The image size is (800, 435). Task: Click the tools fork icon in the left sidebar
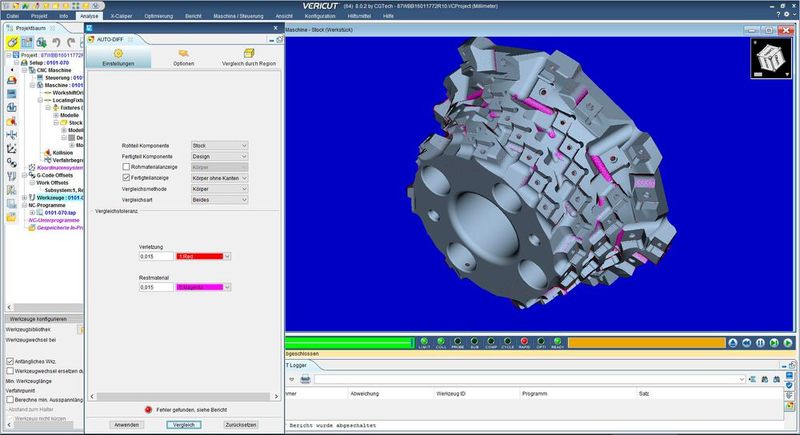pyautogui.click(x=11, y=176)
